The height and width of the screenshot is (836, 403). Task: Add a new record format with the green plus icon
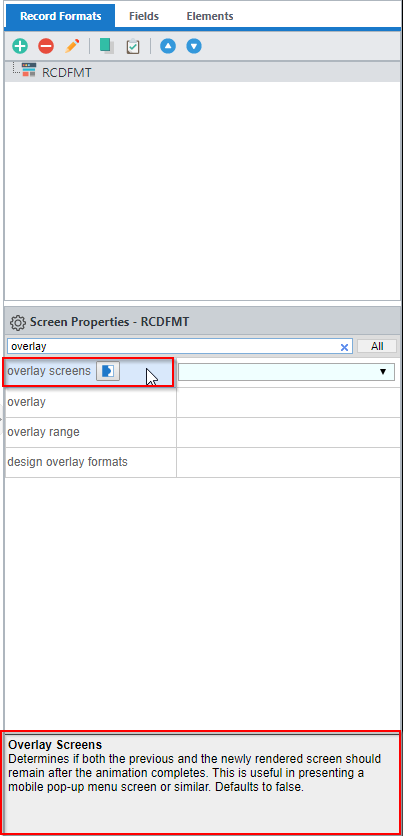tap(20, 46)
